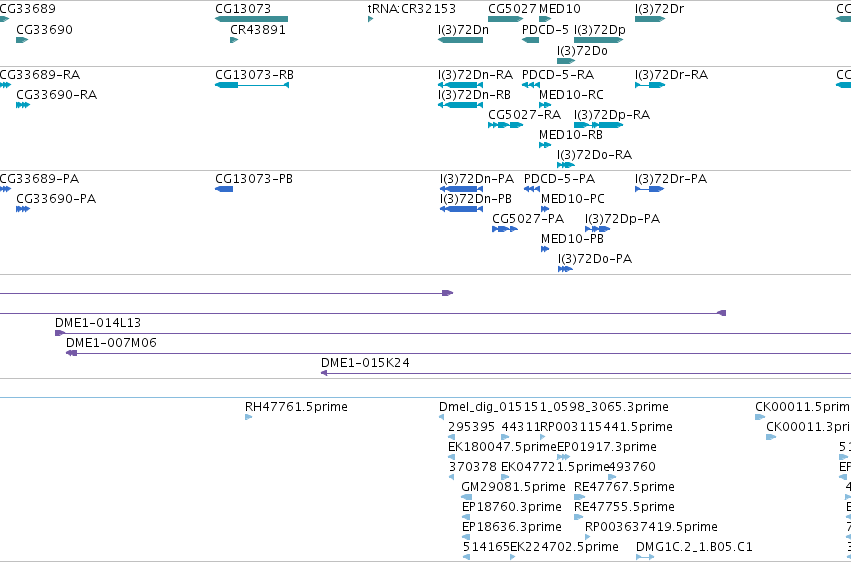
Task: Click the CG33689-PA protein label
Action: [x=40, y=179]
